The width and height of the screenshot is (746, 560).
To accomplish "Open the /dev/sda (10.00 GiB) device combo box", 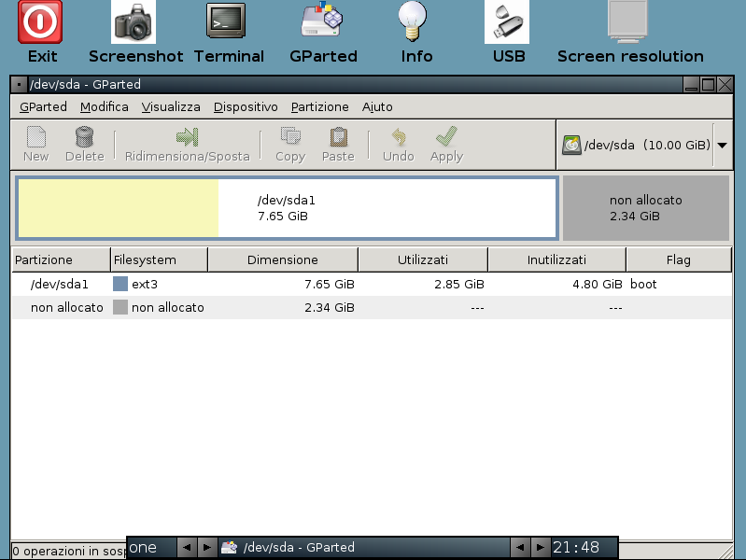I will pyautogui.click(x=644, y=145).
